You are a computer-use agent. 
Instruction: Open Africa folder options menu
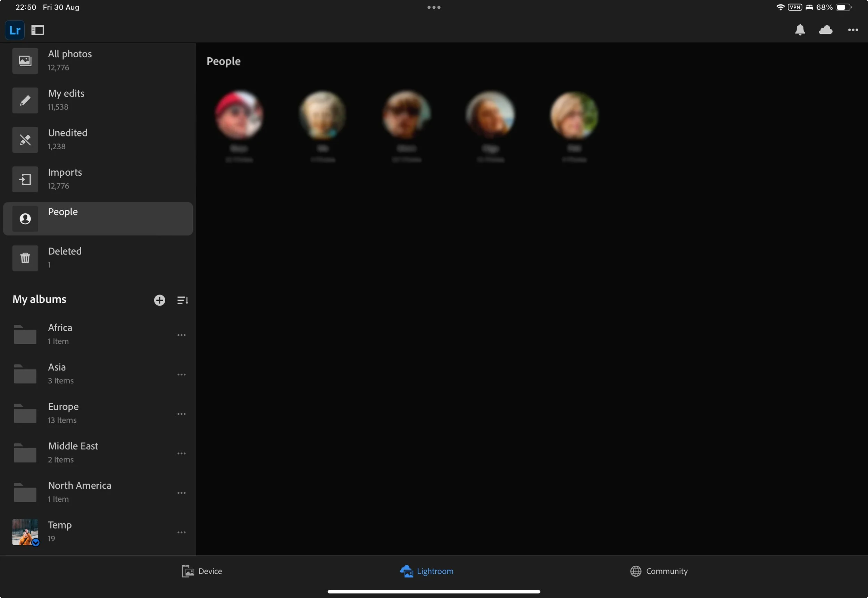[x=181, y=335]
